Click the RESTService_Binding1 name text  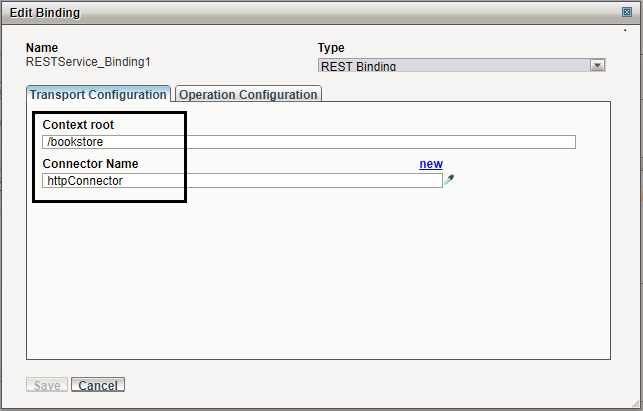pyautogui.click(x=87, y=61)
